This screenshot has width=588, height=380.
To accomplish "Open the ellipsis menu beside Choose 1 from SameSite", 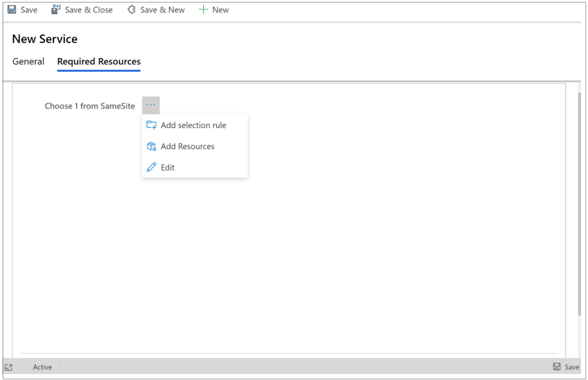I will (151, 105).
